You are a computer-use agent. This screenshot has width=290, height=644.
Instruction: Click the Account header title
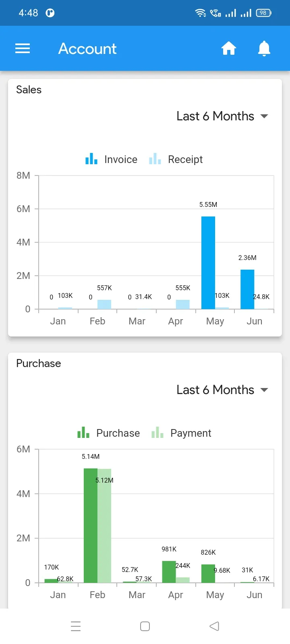[87, 49]
